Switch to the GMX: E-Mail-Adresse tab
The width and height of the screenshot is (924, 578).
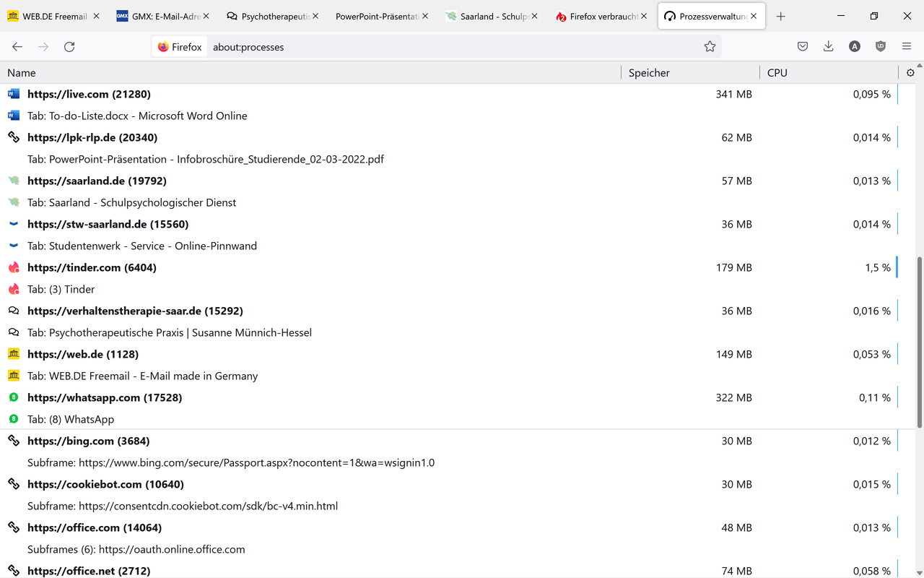click(163, 16)
